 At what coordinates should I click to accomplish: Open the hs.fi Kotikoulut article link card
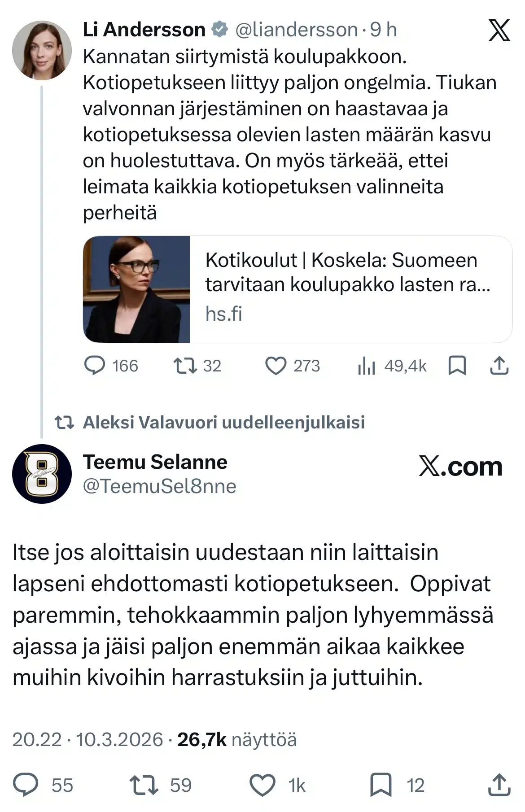pyautogui.click(x=297, y=289)
